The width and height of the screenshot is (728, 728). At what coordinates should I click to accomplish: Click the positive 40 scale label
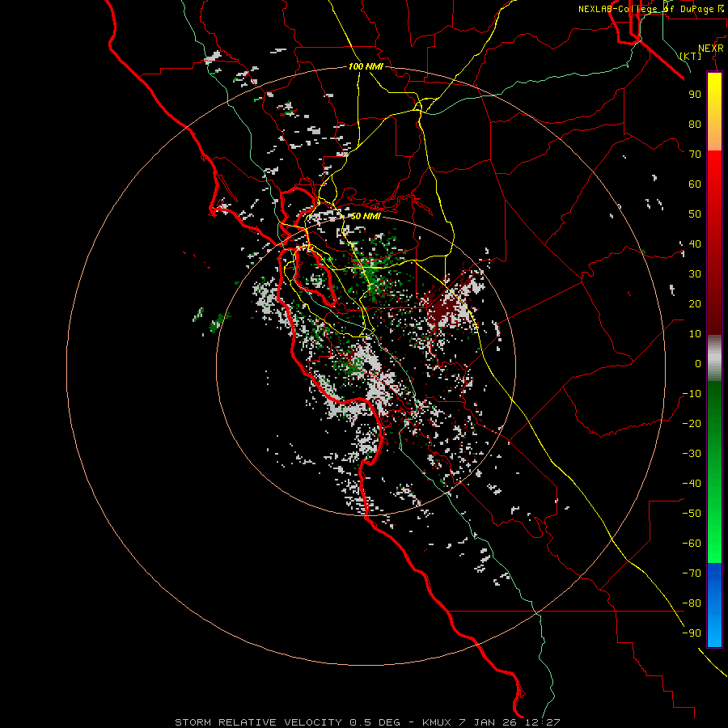coord(695,244)
